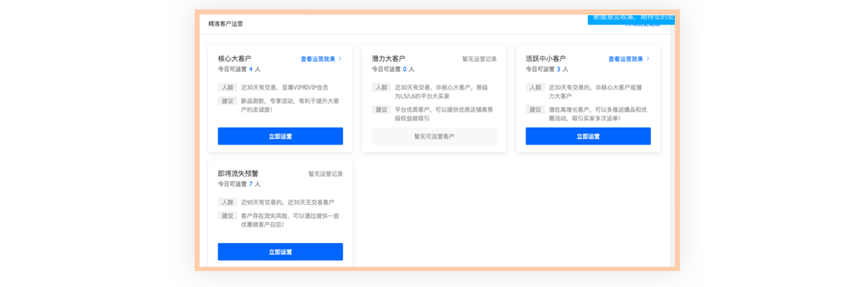Click 立即运营 button in 即将流失预警 card

point(280,252)
